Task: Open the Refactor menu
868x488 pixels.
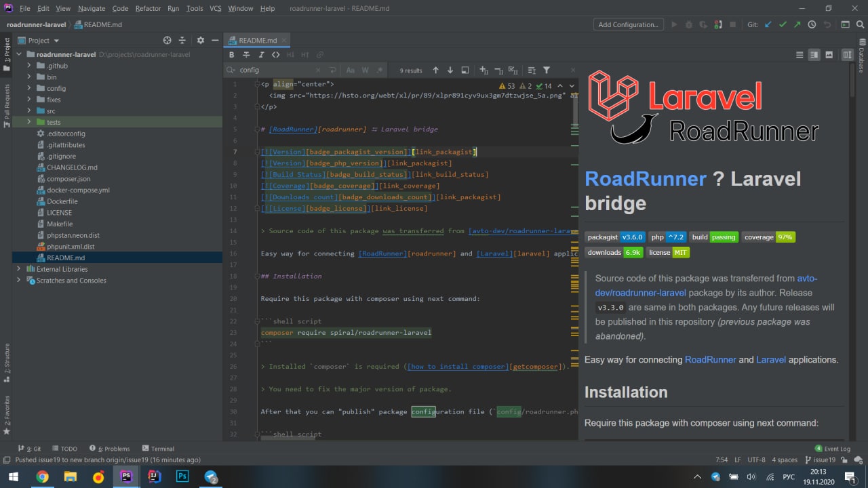Action: click(x=148, y=8)
